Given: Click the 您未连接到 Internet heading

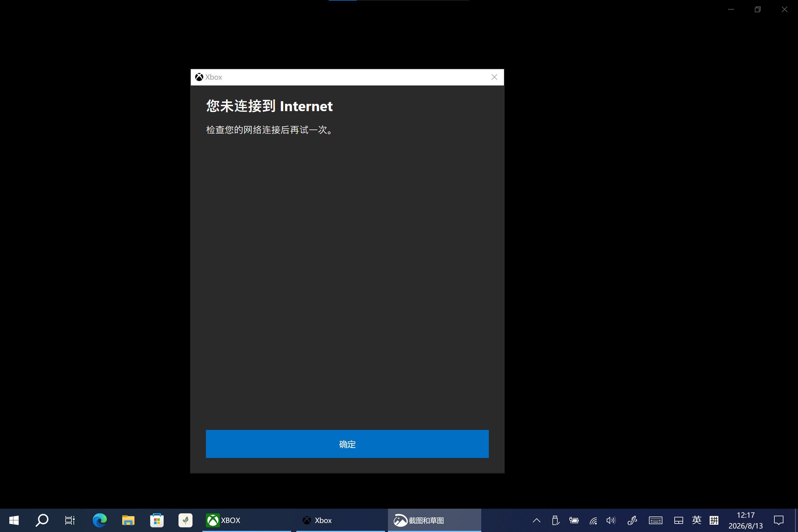Looking at the screenshot, I should [269, 106].
